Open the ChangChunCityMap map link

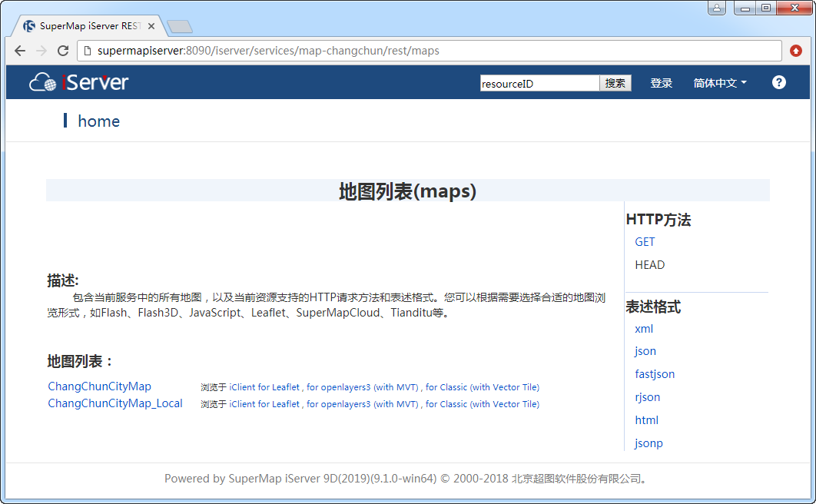point(99,386)
